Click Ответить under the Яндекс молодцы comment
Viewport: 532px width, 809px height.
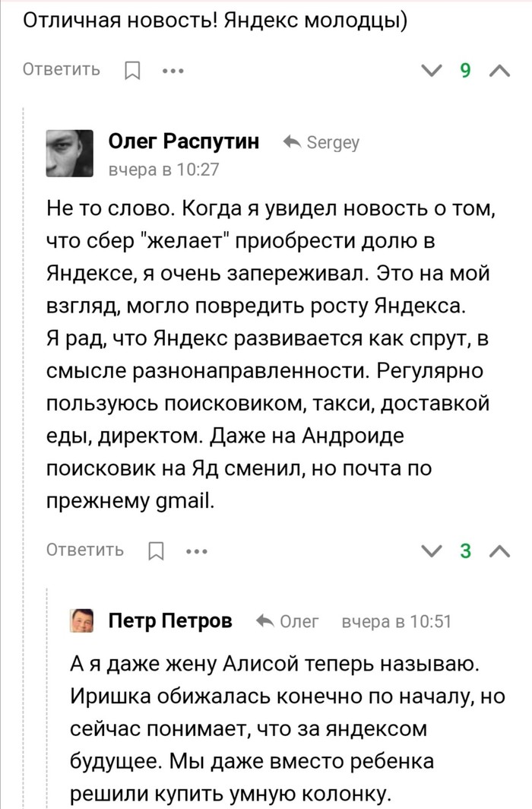pyautogui.click(x=62, y=70)
